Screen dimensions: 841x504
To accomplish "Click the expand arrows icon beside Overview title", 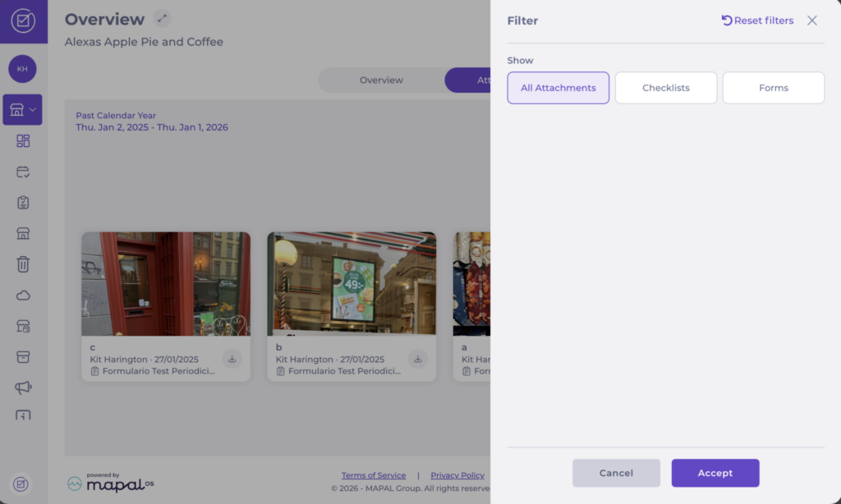I will coord(163,19).
